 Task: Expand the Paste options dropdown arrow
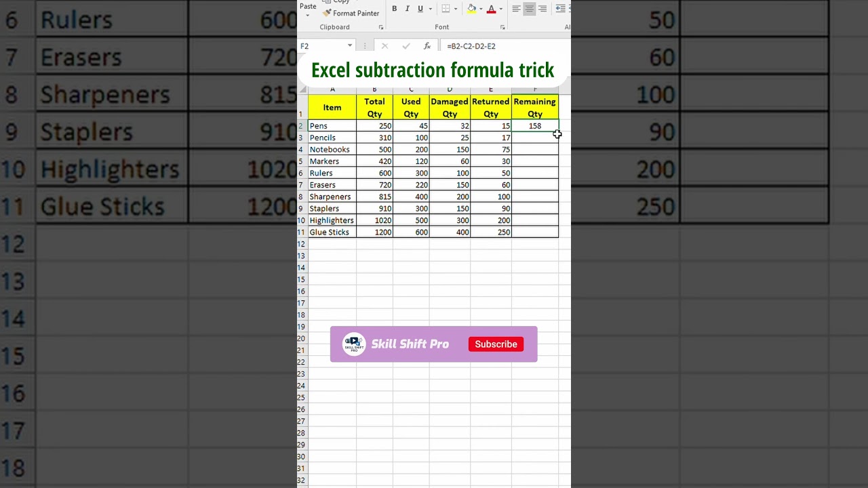[308, 16]
